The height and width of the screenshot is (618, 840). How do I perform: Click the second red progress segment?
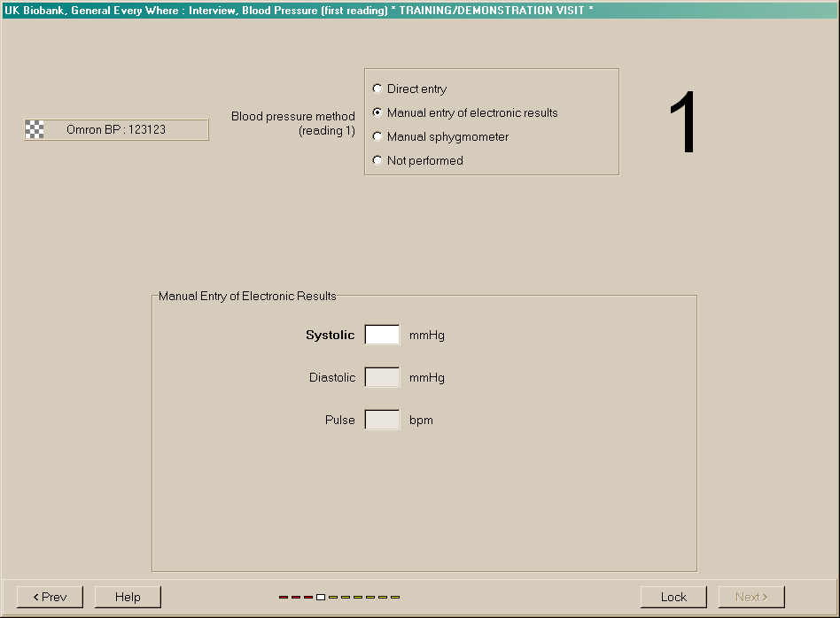click(x=296, y=597)
